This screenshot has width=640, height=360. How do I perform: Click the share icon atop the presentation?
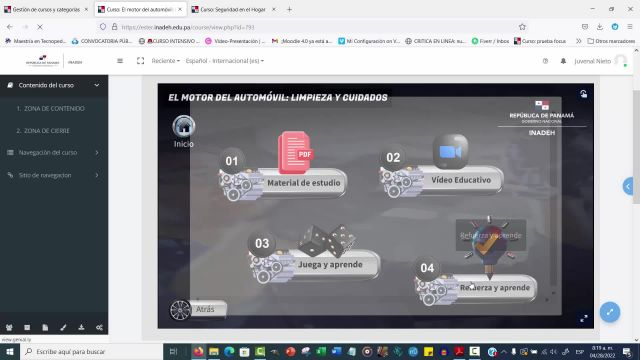click(584, 94)
